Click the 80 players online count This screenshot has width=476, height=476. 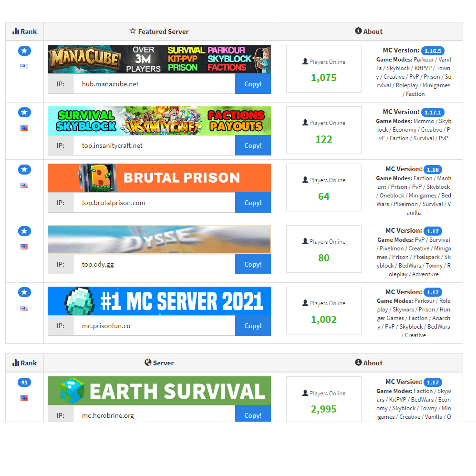click(x=323, y=258)
